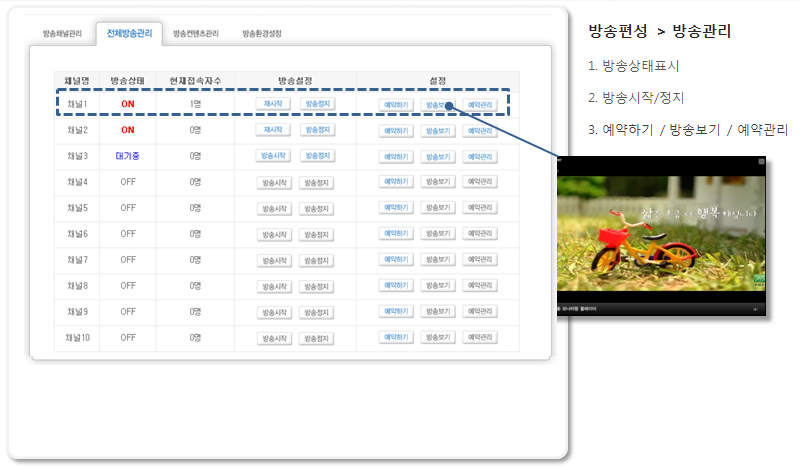
Task: Open 예약관리 for 채널7
Action: click(x=480, y=259)
